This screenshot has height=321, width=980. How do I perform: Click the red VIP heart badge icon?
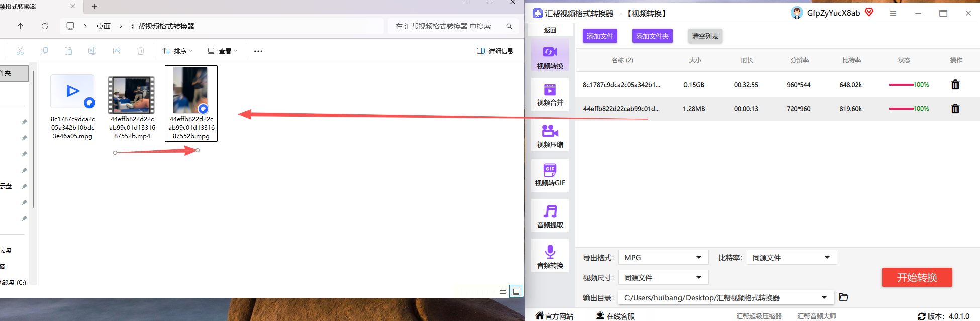(x=869, y=12)
